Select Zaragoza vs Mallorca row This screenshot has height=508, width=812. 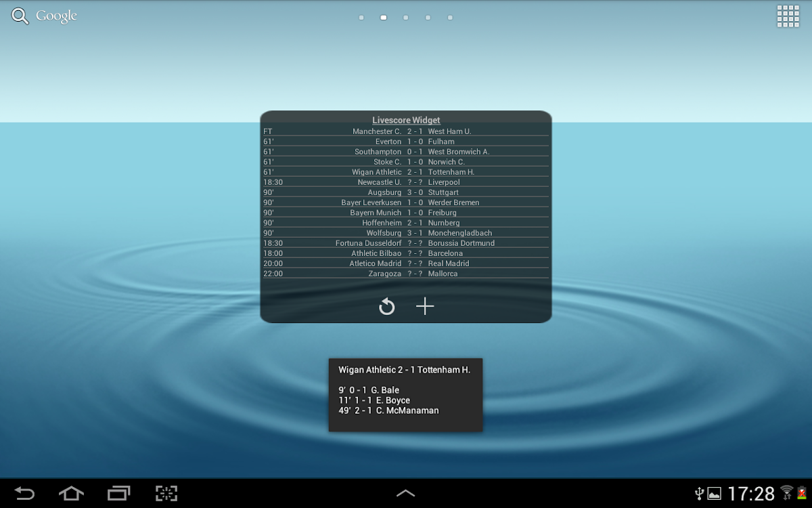click(x=406, y=274)
